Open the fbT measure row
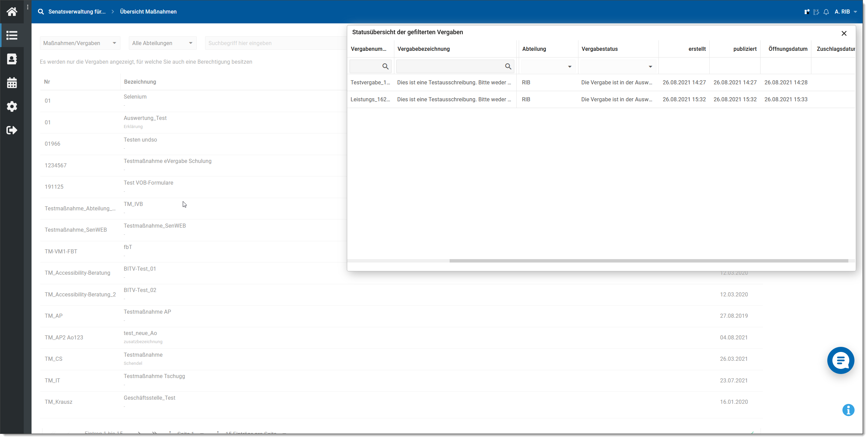Viewport: 868px width, 439px height. 193,251
